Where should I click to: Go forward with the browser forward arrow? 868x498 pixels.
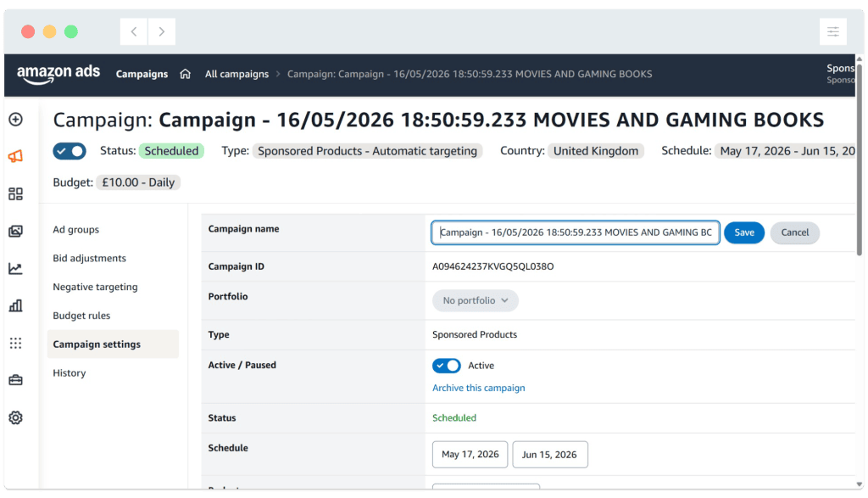(x=162, y=31)
